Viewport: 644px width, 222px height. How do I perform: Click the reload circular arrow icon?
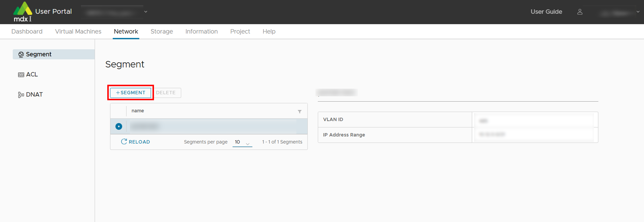click(124, 142)
